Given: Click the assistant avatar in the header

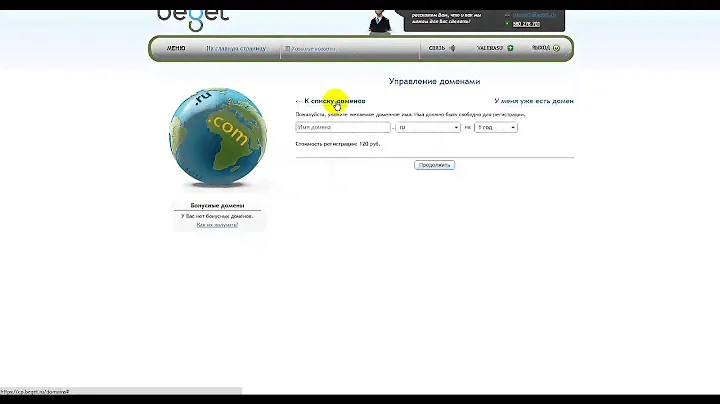Looking at the screenshot, I should pos(378,18).
